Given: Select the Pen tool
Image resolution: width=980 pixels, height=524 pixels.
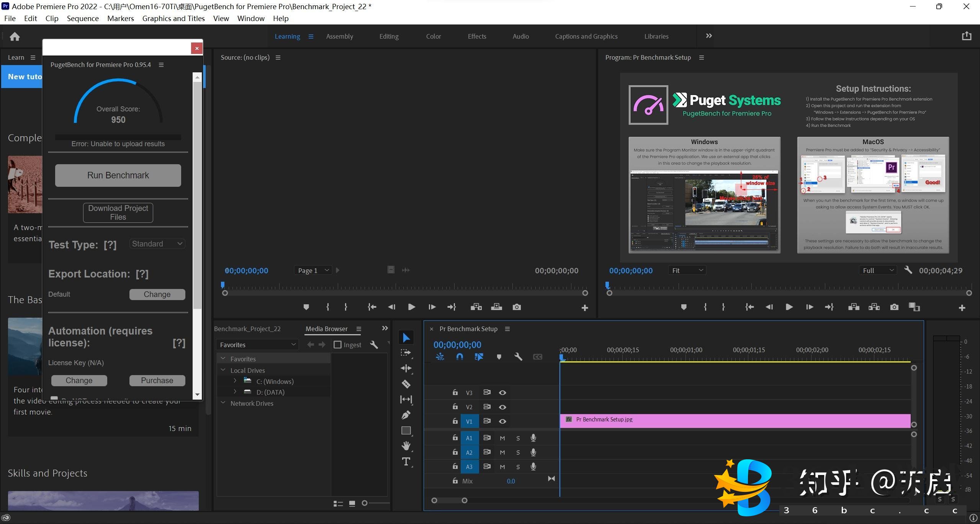Looking at the screenshot, I should (406, 415).
